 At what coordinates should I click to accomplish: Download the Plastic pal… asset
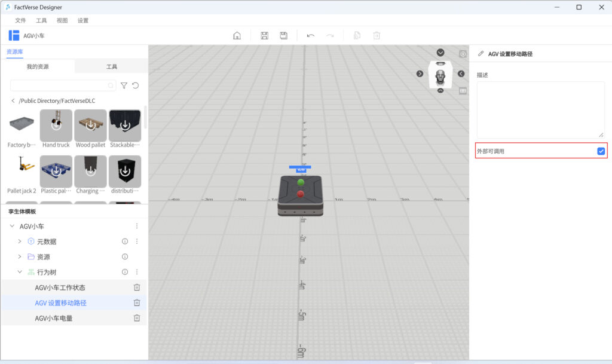click(56, 172)
